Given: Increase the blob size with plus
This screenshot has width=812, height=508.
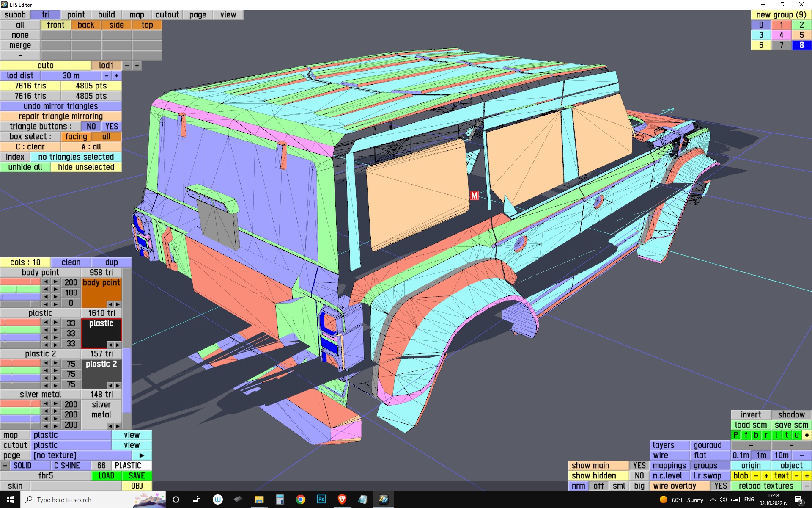Looking at the screenshot, I should click(766, 476).
